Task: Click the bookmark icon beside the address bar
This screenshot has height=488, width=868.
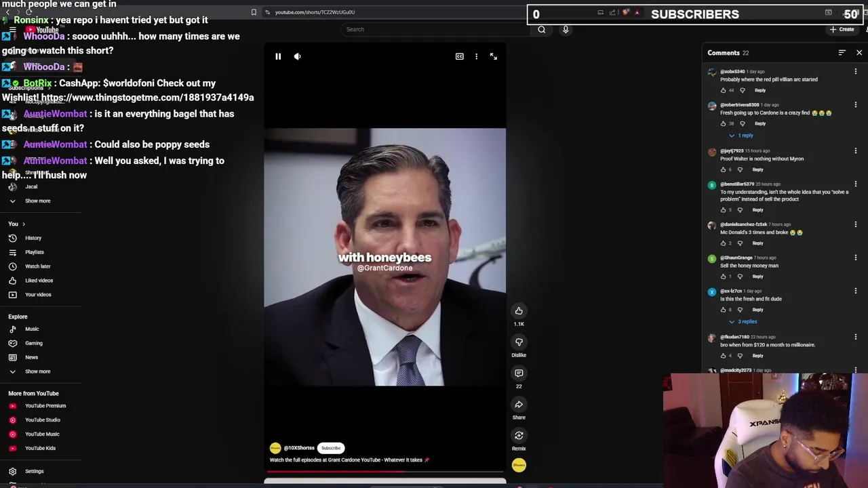Action: pos(254,12)
